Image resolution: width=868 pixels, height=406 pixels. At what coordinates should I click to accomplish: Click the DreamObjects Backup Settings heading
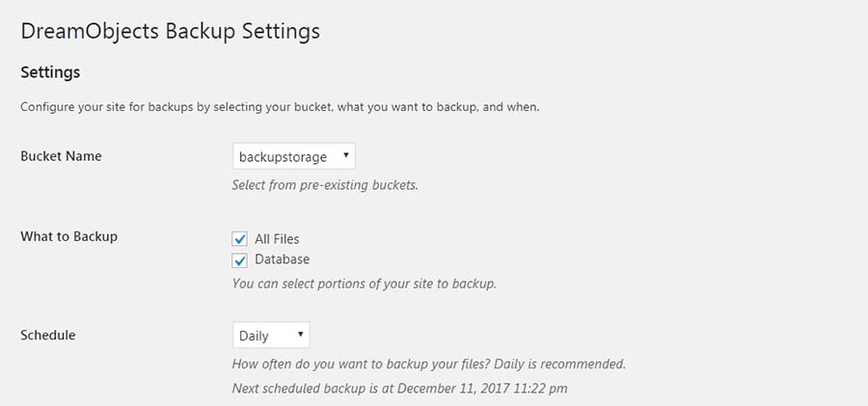170,31
